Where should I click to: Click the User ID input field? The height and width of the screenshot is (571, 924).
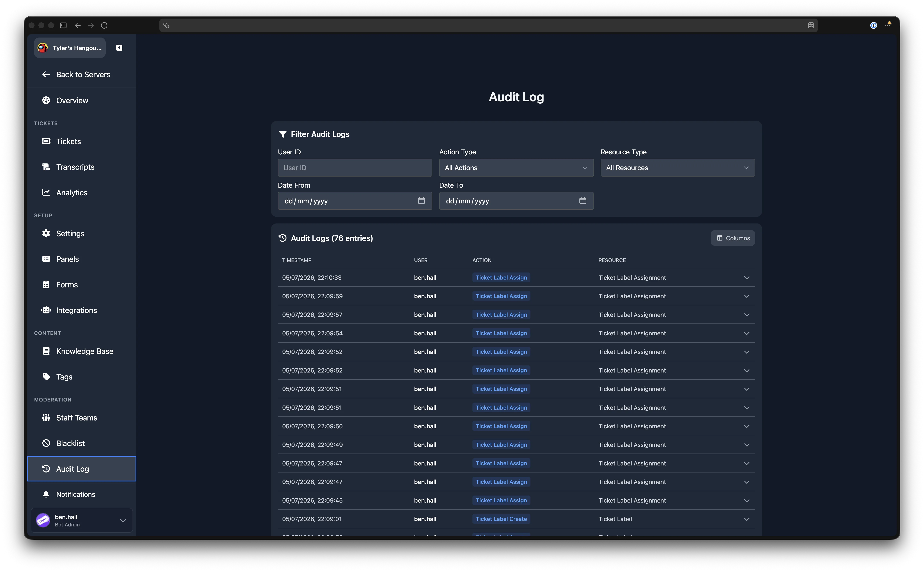[x=355, y=168]
